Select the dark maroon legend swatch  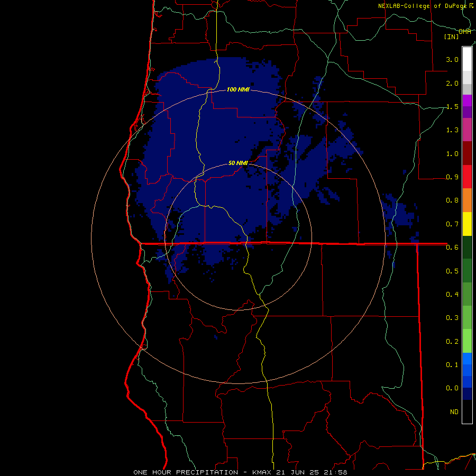click(467, 153)
